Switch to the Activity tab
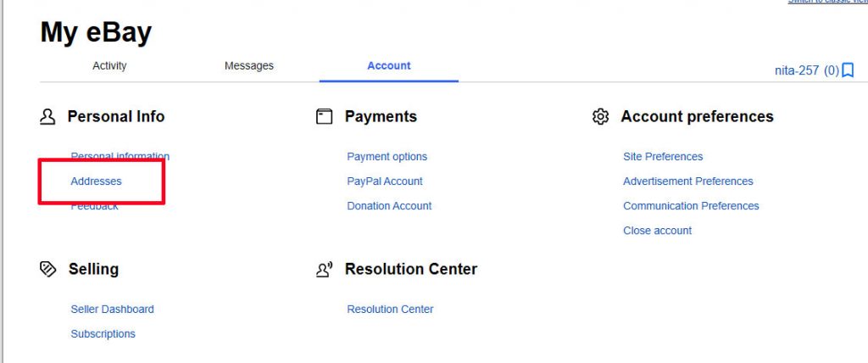This screenshot has width=868, height=363. (109, 66)
